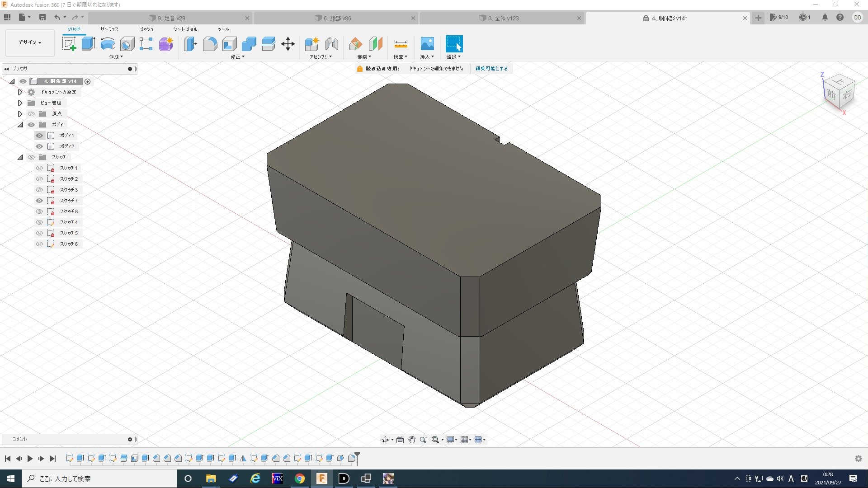Select the Revolve tool icon
The width and height of the screenshot is (868, 488).
click(108, 44)
